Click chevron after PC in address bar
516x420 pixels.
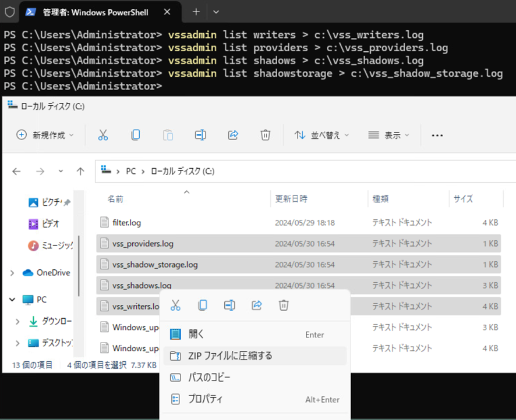coord(143,172)
